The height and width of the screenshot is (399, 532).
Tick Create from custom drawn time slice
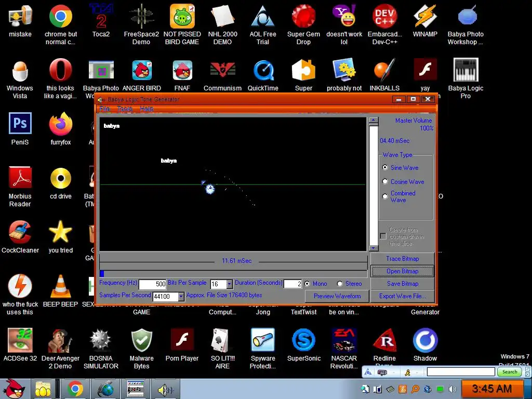click(383, 236)
